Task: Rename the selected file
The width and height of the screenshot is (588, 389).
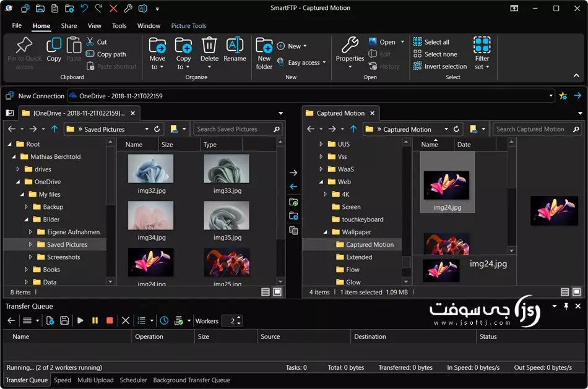Action: [235, 49]
